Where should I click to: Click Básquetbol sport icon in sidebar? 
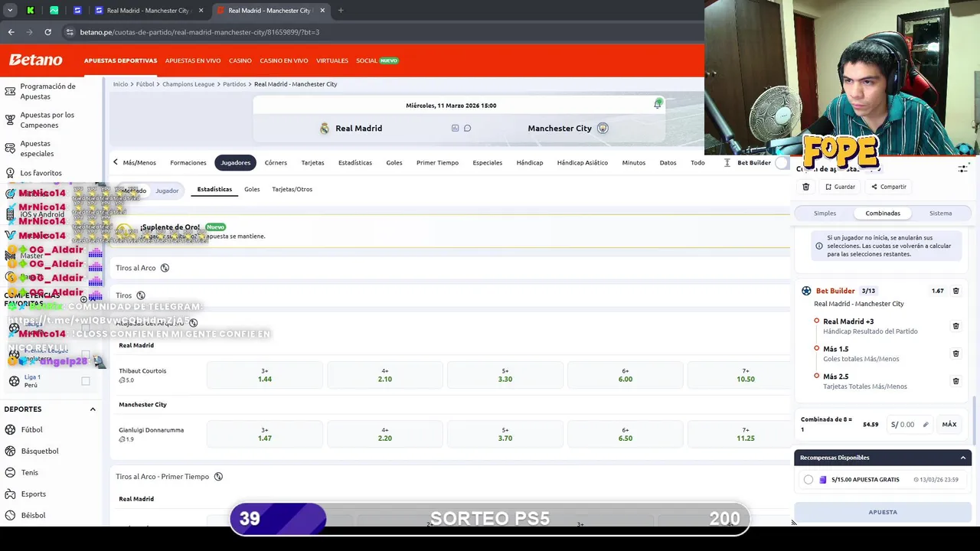(10, 452)
